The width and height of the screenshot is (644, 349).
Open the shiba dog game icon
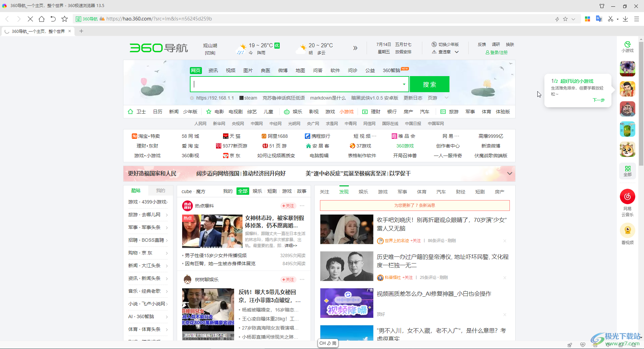pos(628,149)
